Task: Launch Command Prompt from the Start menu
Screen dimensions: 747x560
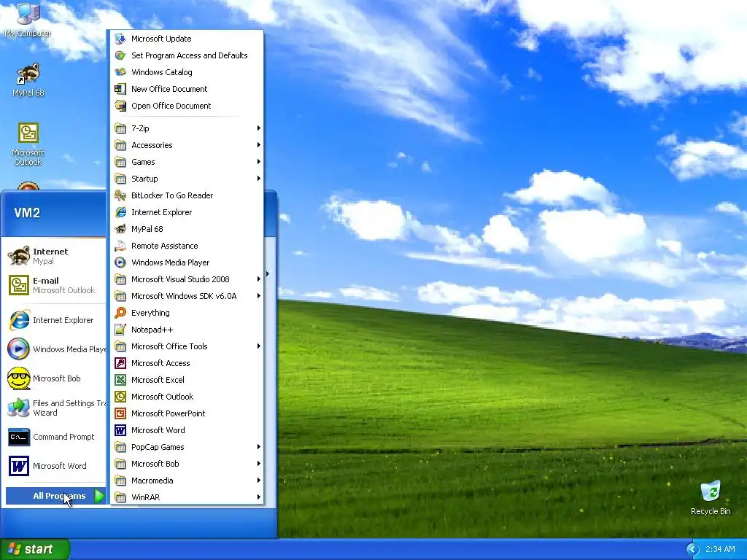Action: click(53, 437)
